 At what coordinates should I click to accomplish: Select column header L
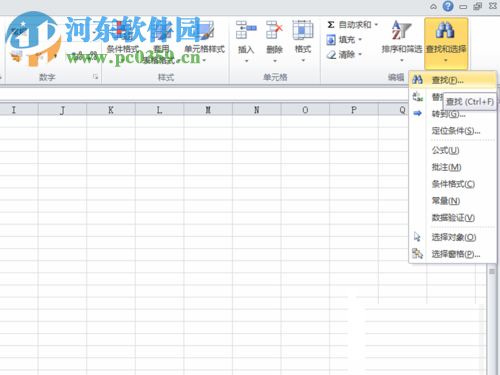coord(159,110)
